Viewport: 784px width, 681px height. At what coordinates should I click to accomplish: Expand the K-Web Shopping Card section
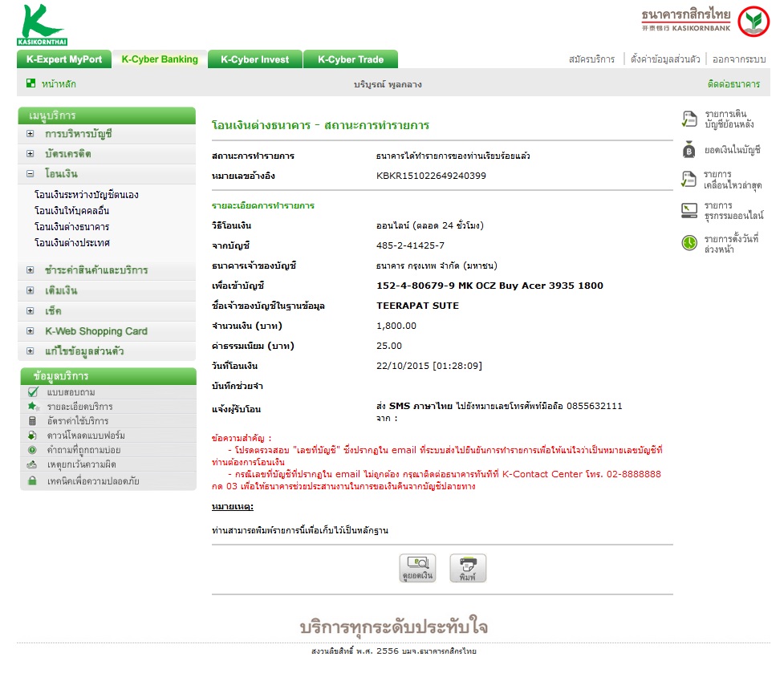[x=30, y=330]
